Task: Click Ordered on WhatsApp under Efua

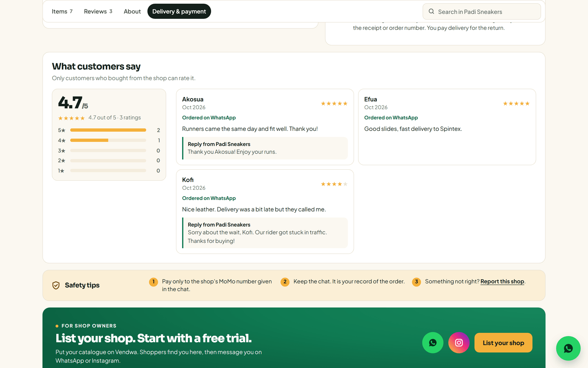Action: click(391, 118)
